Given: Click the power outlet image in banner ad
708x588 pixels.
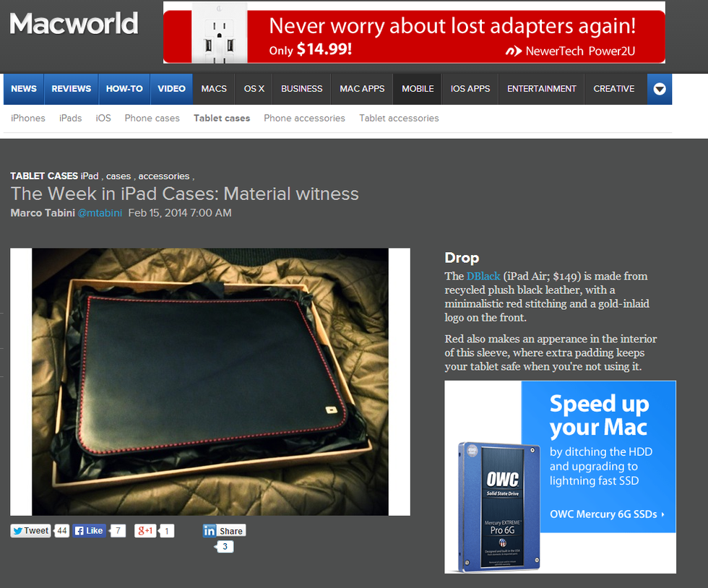Looking at the screenshot, I should (220, 34).
